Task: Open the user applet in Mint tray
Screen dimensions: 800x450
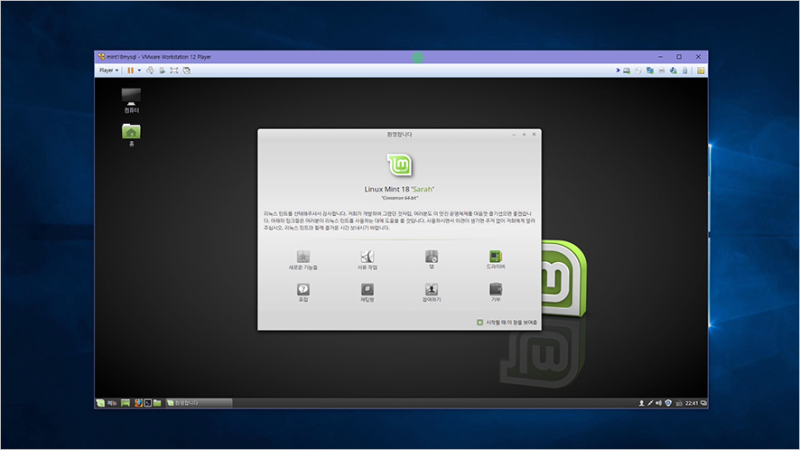Action: (x=641, y=403)
